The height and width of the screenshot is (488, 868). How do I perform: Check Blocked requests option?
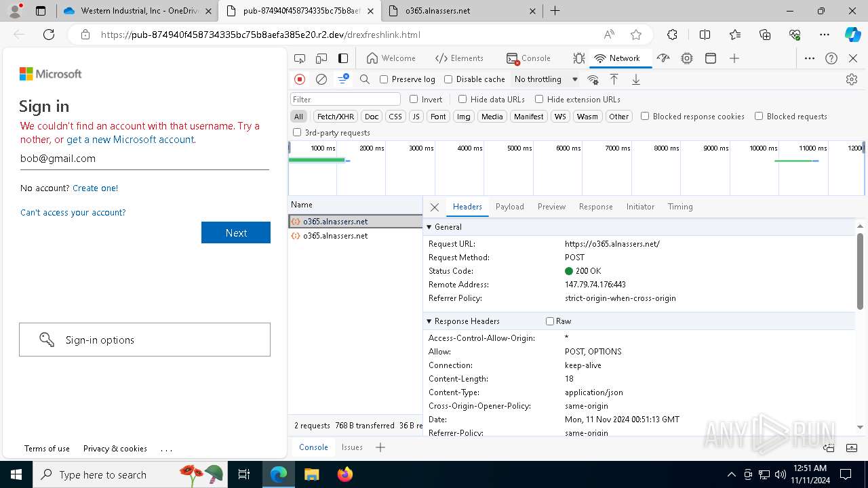click(x=759, y=116)
